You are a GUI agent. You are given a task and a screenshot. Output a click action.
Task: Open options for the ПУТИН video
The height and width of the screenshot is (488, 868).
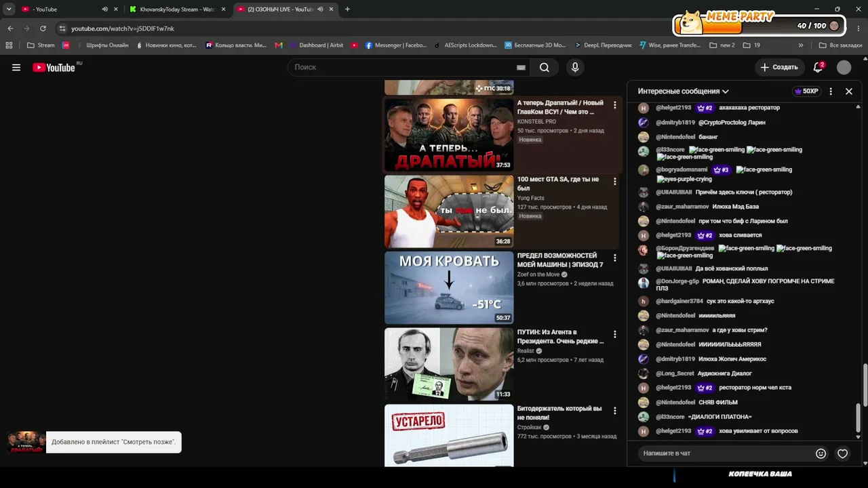point(615,334)
